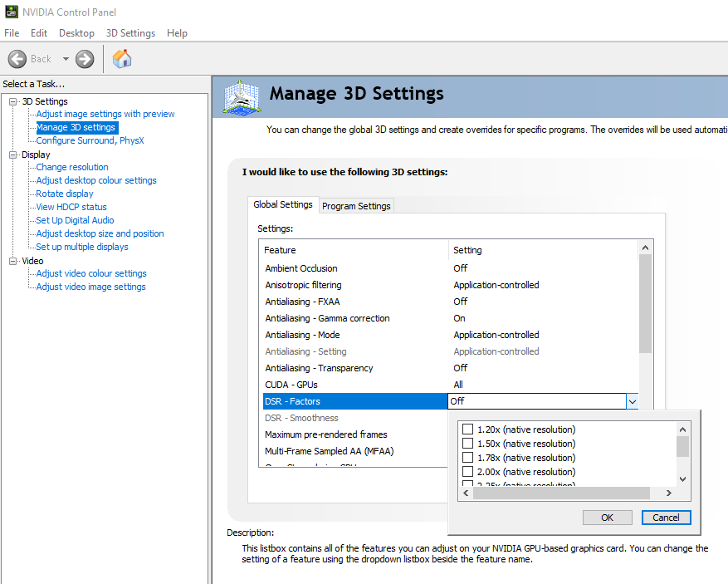Open the Edit menu
The image size is (728, 584).
(39, 33)
